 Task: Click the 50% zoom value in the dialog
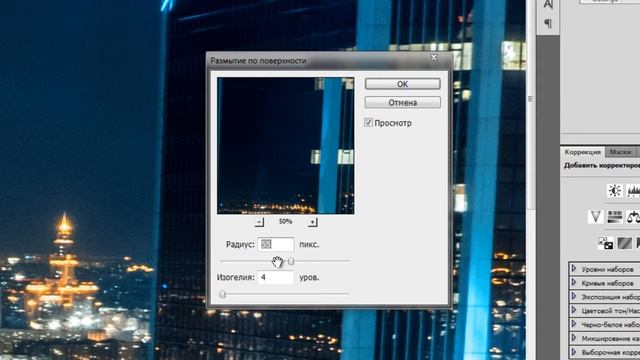pos(285,221)
